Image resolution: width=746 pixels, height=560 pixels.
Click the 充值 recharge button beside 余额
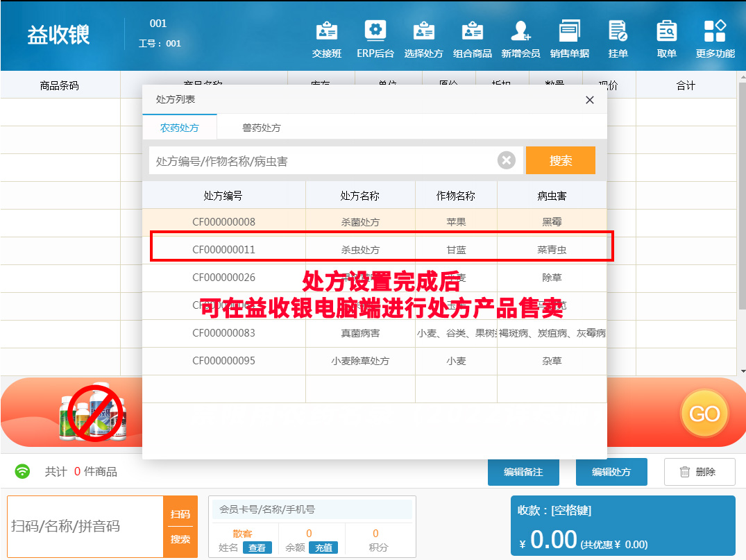pos(323,548)
